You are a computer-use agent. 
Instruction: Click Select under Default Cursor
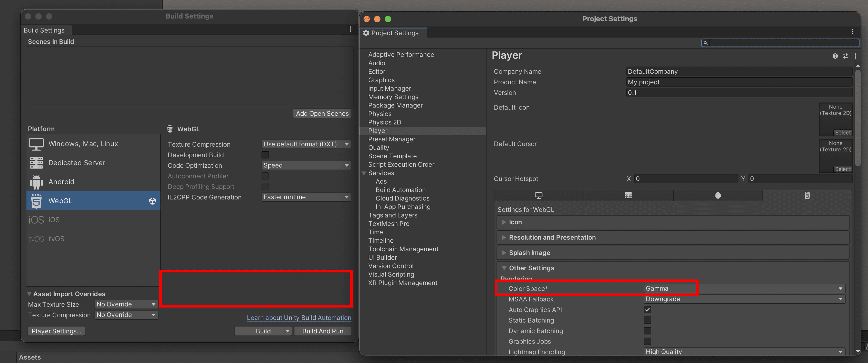click(842, 169)
